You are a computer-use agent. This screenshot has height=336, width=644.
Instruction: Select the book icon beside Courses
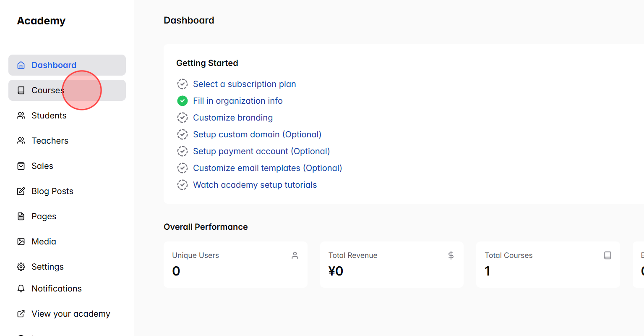coord(21,90)
